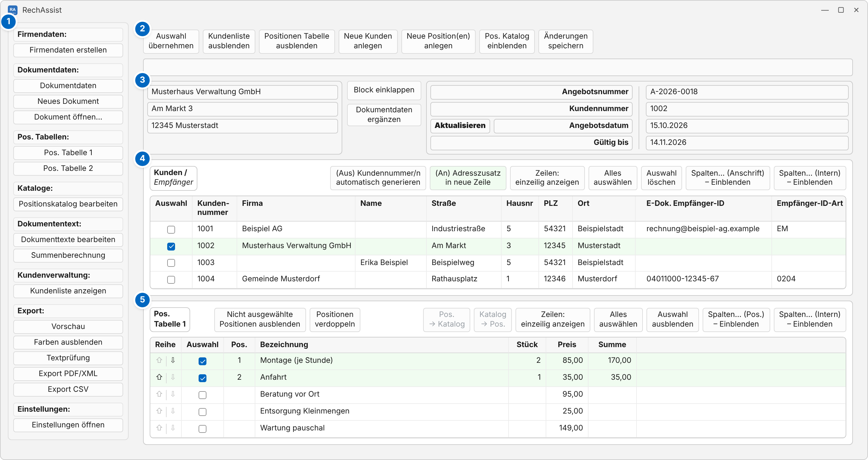Toggle (Aus) Kundennummer/n automatisch generieren
The width and height of the screenshot is (868, 460).
coord(378,177)
